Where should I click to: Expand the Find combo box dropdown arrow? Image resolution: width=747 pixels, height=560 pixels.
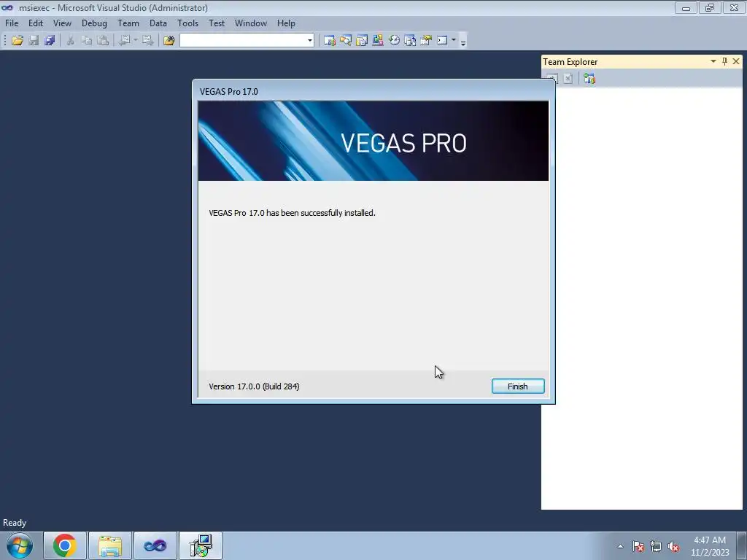(x=309, y=41)
